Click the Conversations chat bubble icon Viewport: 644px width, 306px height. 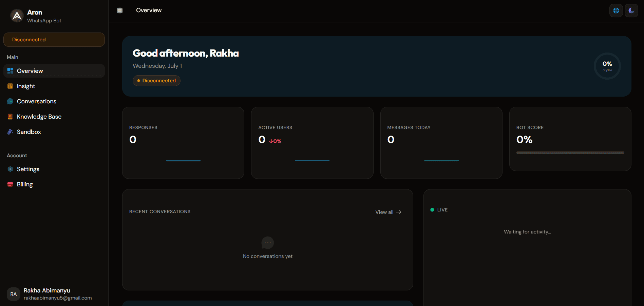click(10, 101)
